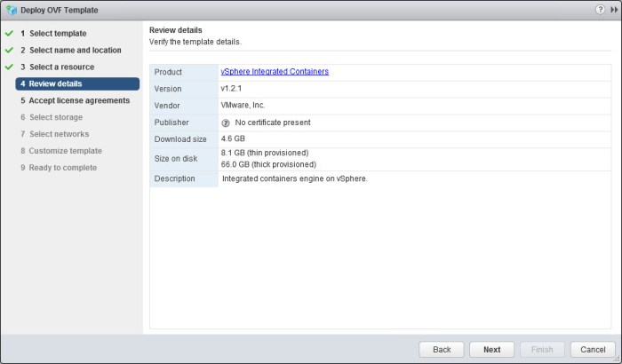This screenshot has width=622, height=364.
Task: Click the checkmark next to Select name and location
Action: (9, 51)
